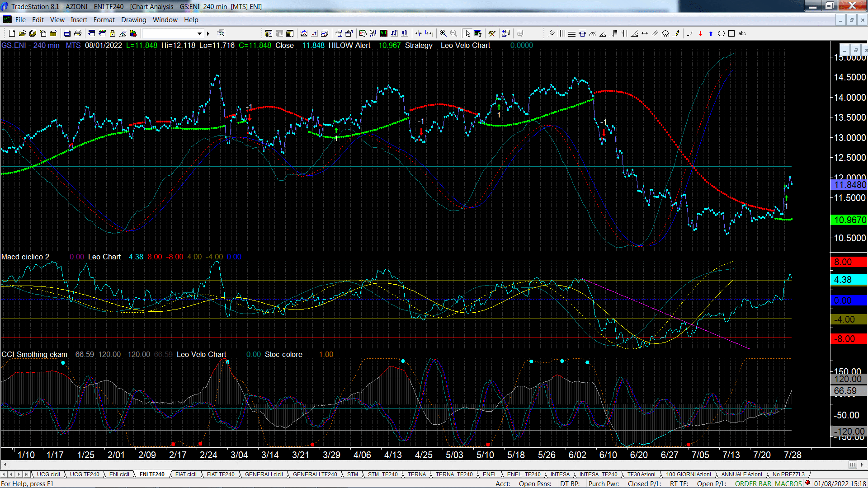Switch to the STM tab
The height and width of the screenshot is (488, 868).
pos(353,474)
